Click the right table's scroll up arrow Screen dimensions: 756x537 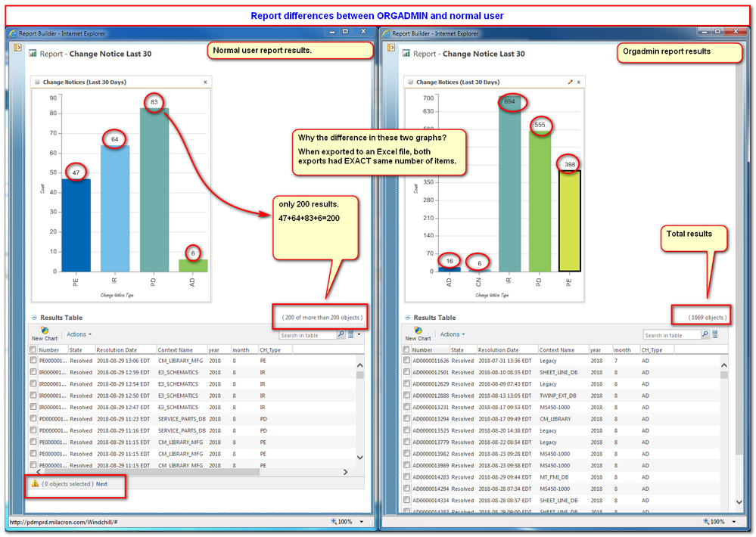click(x=724, y=365)
